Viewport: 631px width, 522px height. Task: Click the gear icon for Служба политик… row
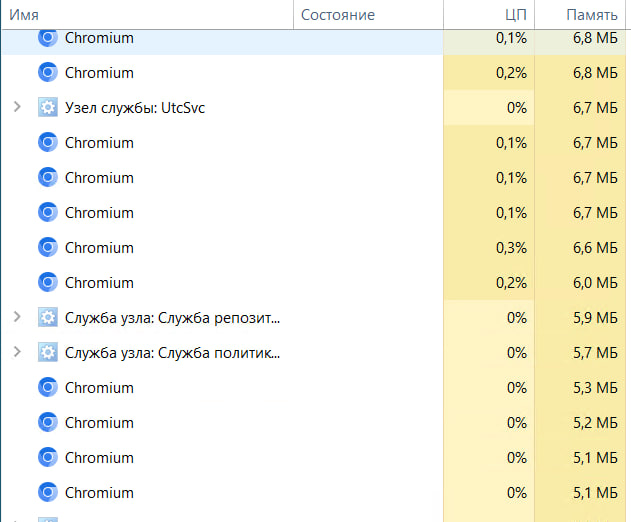point(47,353)
